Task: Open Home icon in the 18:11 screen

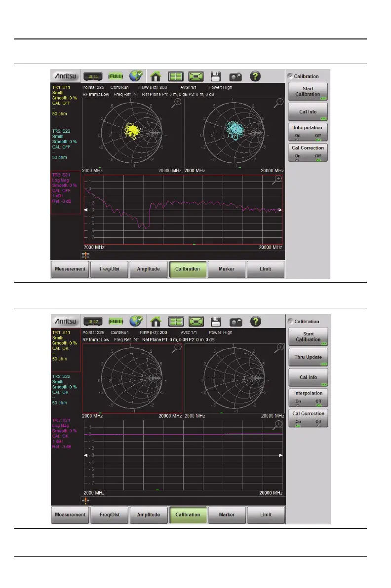Action: [x=156, y=76]
